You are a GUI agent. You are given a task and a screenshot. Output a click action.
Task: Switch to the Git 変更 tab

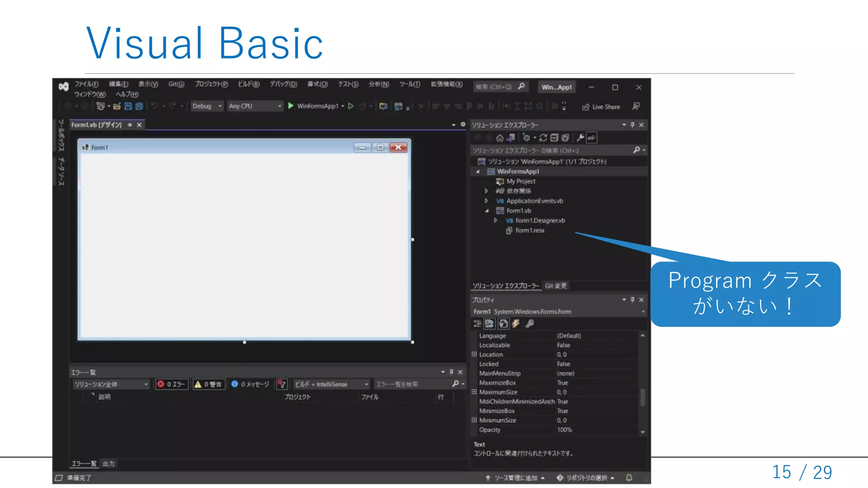pyautogui.click(x=556, y=286)
